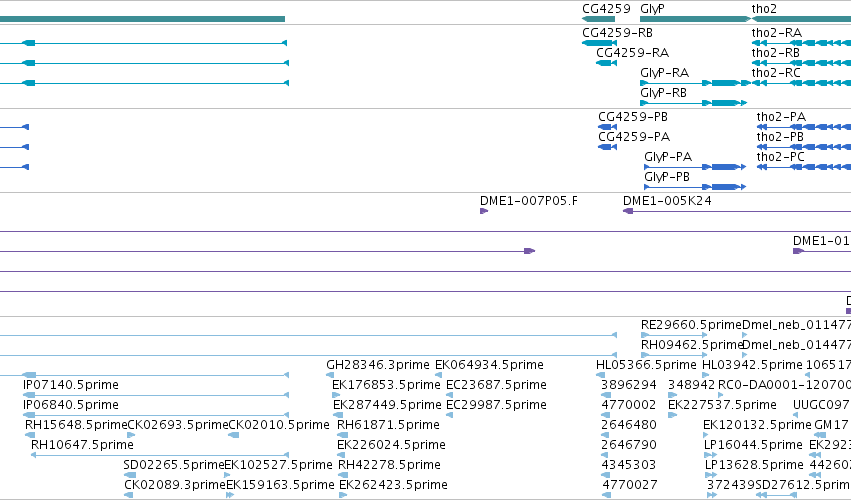Select the tho2-RC transcript label
Screen dimensions: 851x500
(776, 73)
